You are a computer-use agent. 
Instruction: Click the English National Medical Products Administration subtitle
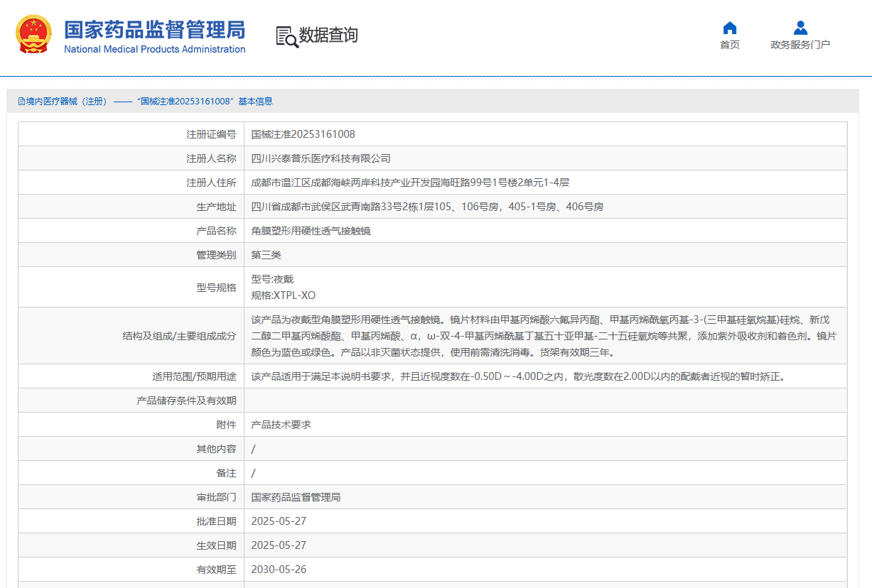point(154,50)
